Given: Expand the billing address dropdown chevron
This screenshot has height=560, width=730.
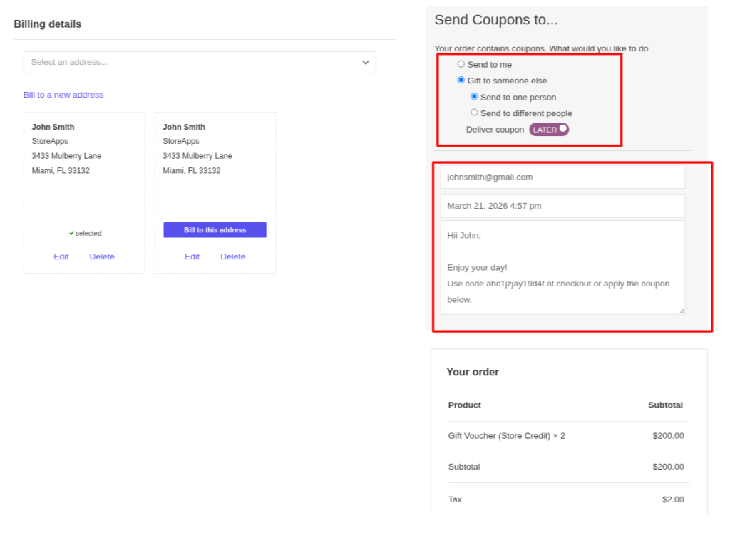Looking at the screenshot, I should pos(365,62).
